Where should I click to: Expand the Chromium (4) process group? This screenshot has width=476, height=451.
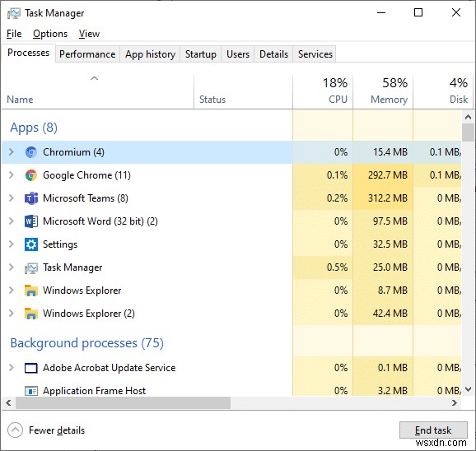(x=12, y=152)
